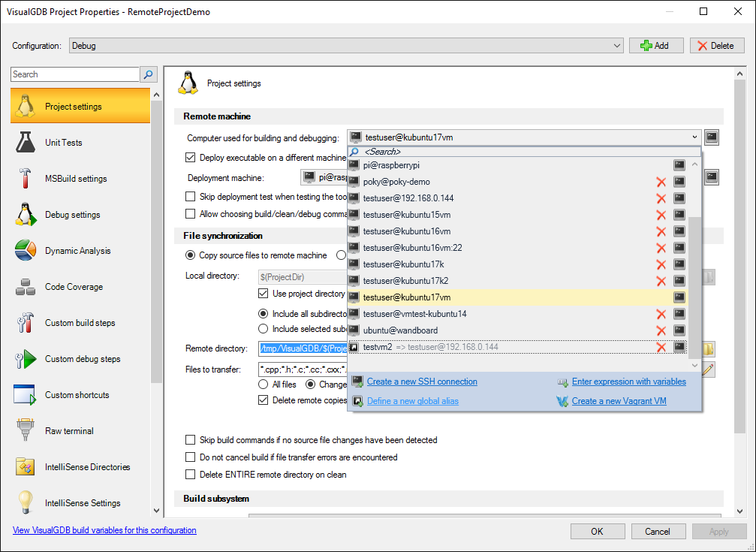
Task: Toggle Deploy executable on a different machine
Action: (x=191, y=157)
